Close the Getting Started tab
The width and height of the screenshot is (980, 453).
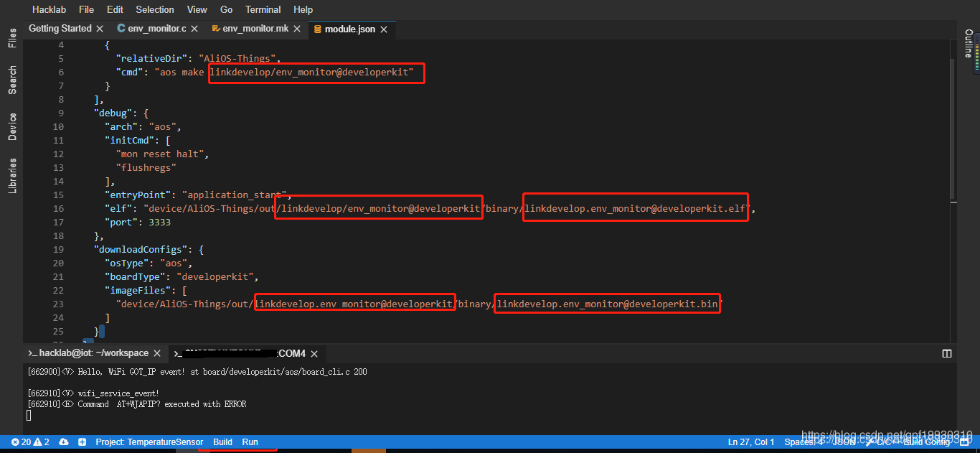tap(100, 29)
